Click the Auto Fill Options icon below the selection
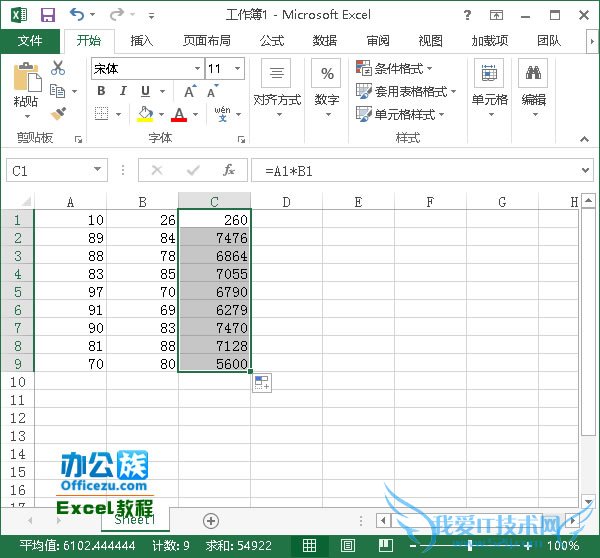Screen dimensions: 600x558 (261, 384)
